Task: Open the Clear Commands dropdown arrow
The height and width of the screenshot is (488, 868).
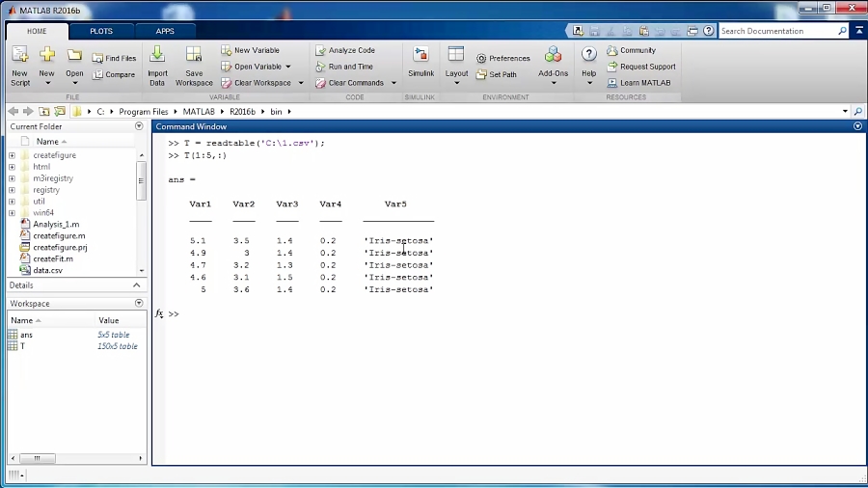Action: pos(393,83)
